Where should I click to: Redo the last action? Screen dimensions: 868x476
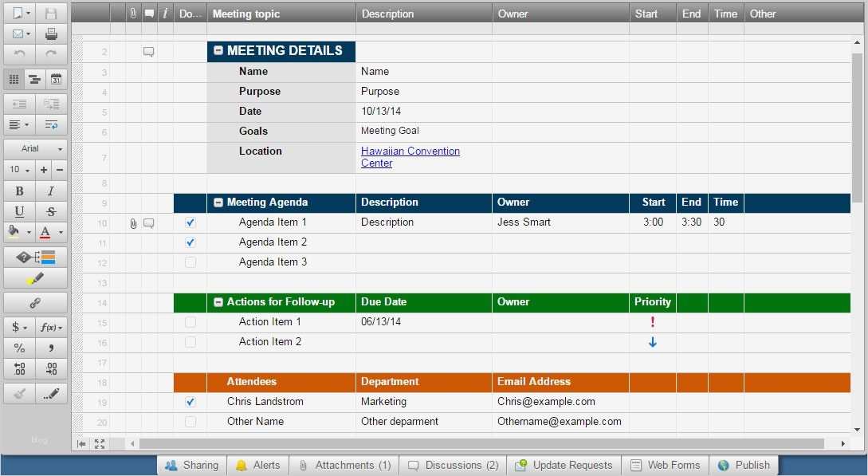51,54
